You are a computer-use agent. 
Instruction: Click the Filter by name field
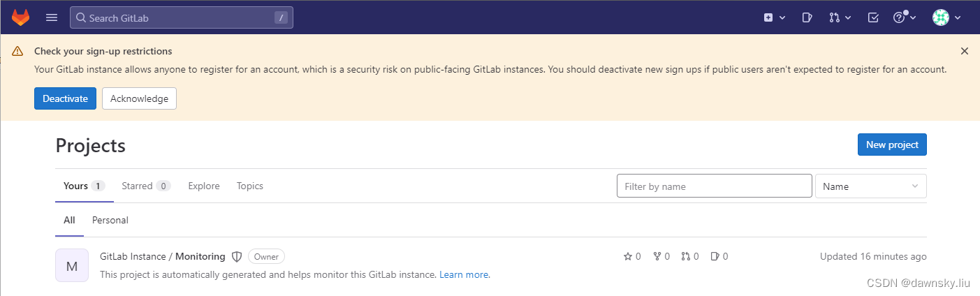(714, 186)
